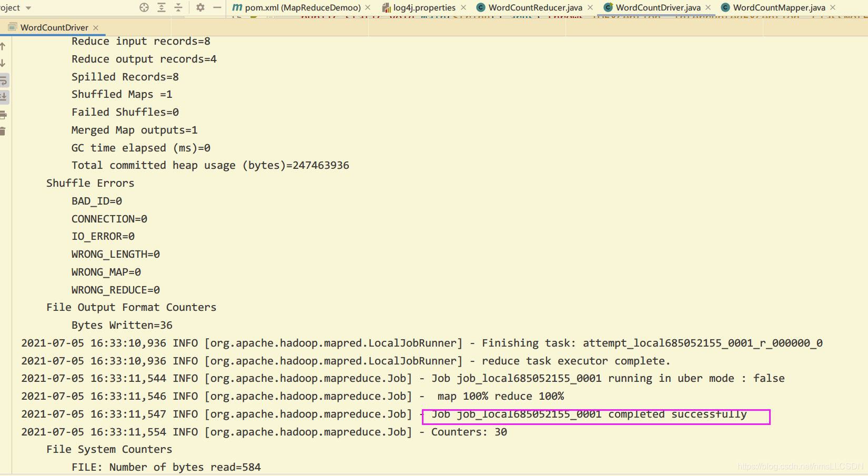Click the 'Counters: 30' log line
This screenshot has height=476, width=868.
[x=264, y=432]
